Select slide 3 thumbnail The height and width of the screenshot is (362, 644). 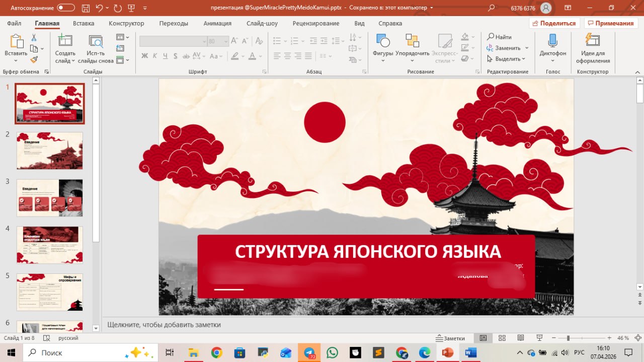[50, 198]
